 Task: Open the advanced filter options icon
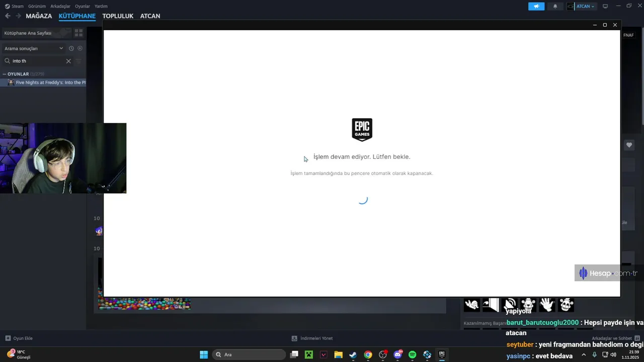click(x=78, y=61)
